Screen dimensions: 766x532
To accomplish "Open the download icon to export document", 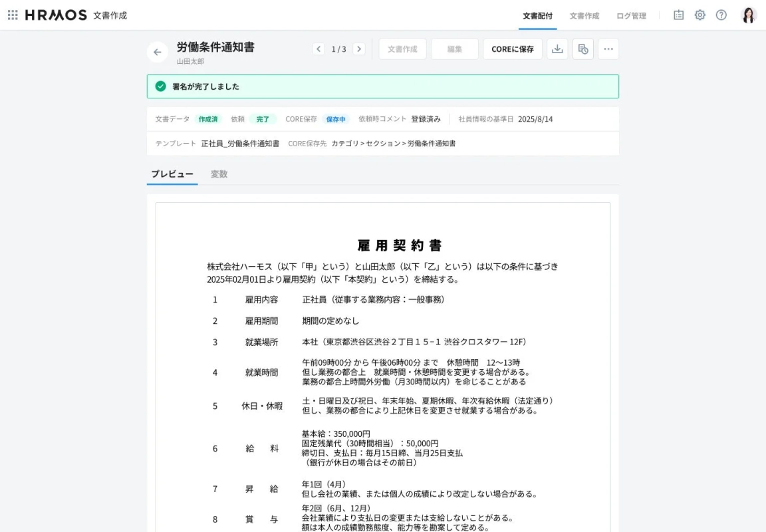I will point(557,49).
